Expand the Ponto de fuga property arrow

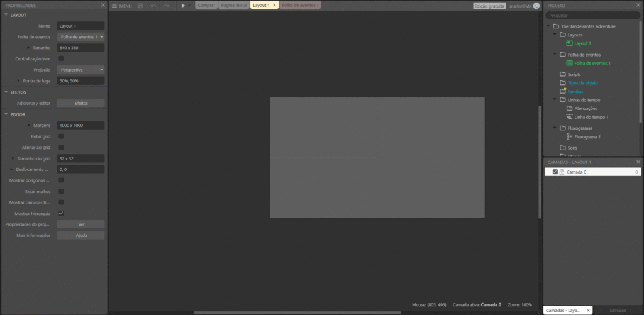coord(18,81)
